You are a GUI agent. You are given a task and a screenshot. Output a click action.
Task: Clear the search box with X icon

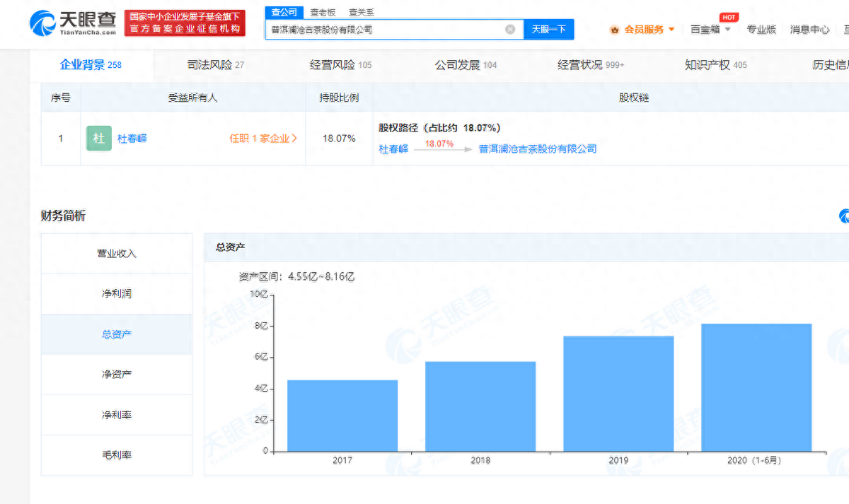coord(510,30)
